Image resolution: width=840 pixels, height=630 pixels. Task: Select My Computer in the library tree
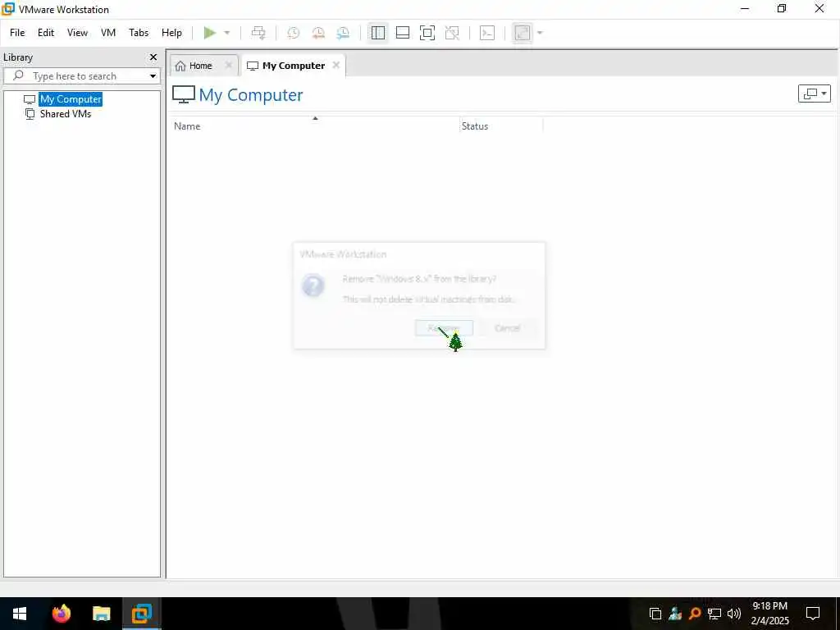point(71,99)
